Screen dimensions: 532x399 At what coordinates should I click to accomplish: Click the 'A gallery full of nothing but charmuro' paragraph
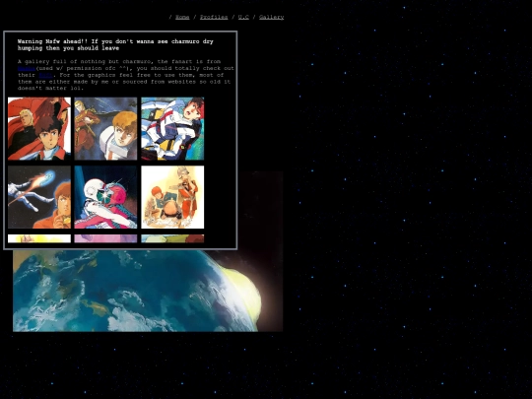coord(126,75)
